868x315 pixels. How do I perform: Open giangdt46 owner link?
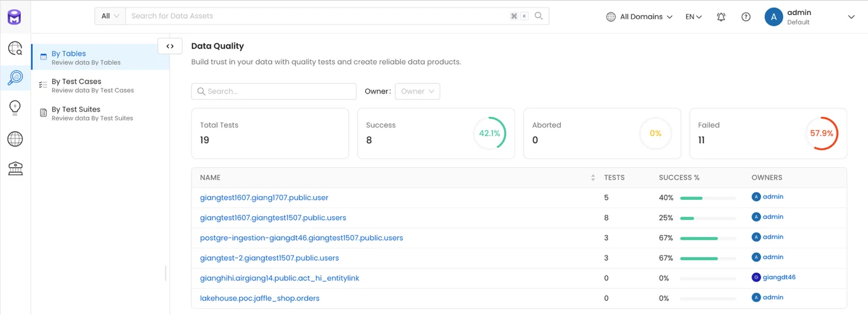pos(779,277)
